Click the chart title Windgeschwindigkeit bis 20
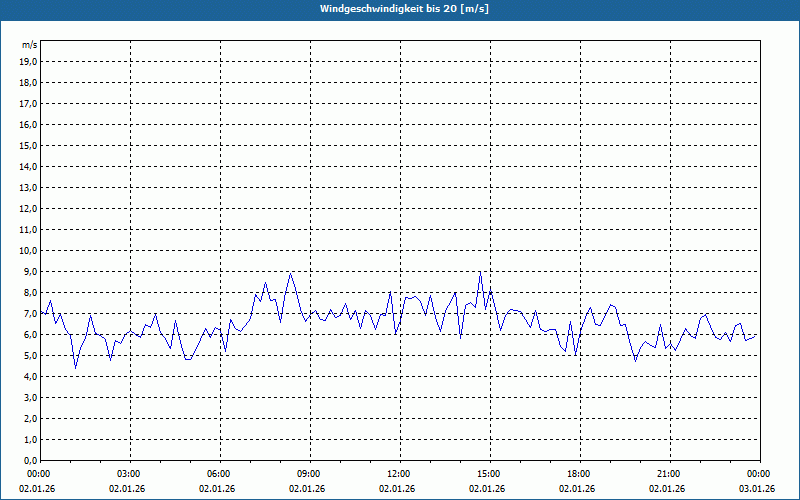Viewport: 800px width, 500px height. [x=404, y=9]
